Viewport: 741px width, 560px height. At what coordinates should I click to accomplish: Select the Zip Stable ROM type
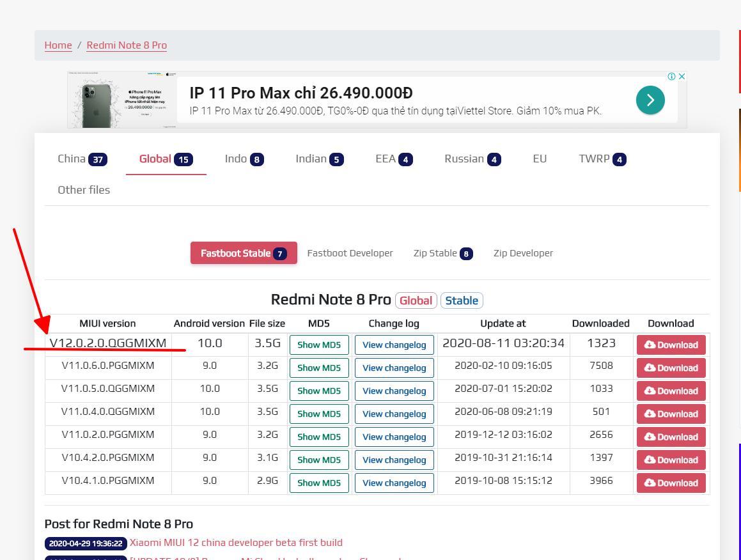[443, 253]
